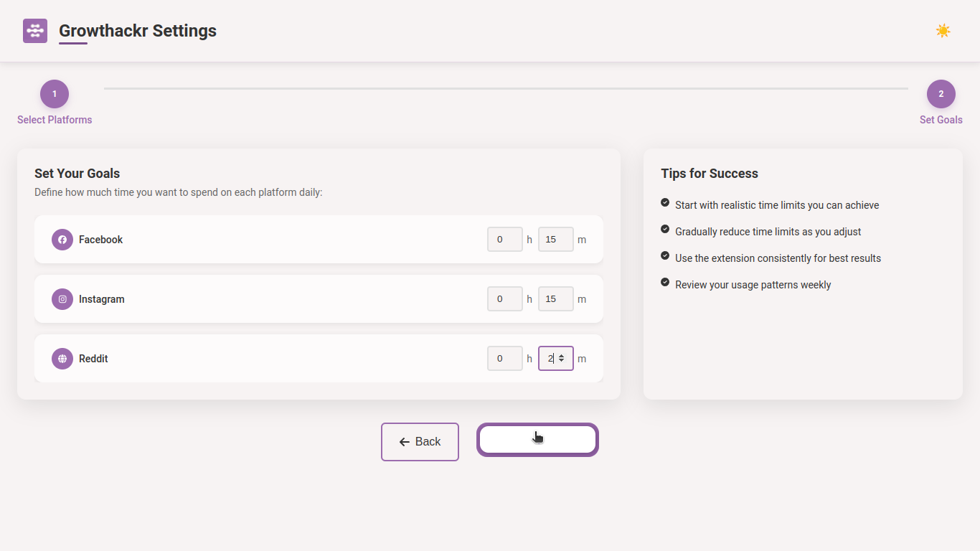Click the checkmark beside the weekly review tip
This screenshot has width=980, height=551.
pyautogui.click(x=664, y=281)
